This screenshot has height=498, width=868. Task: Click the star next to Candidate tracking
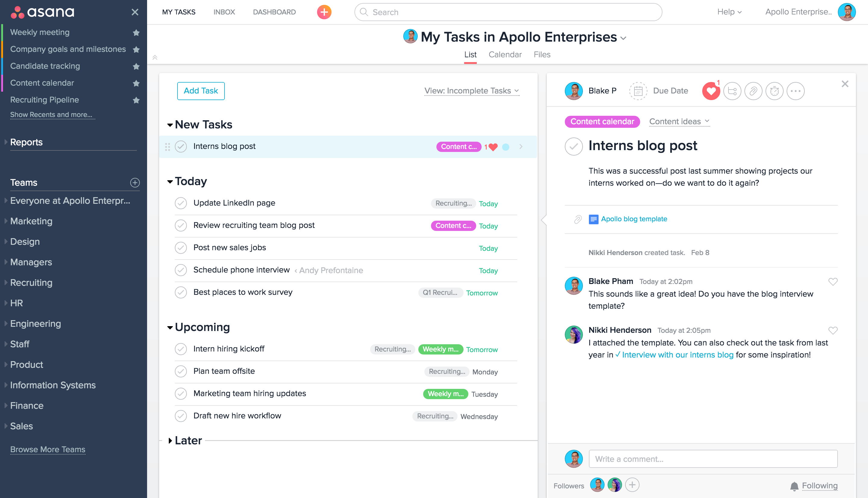(136, 66)
